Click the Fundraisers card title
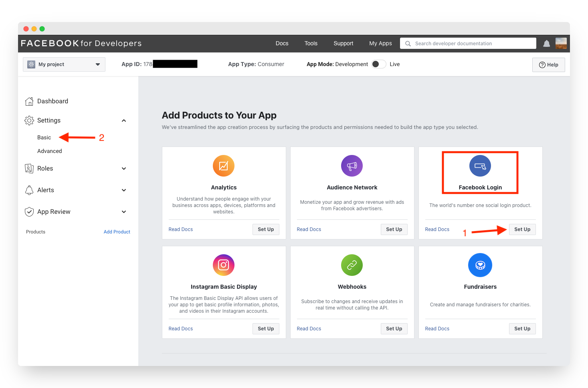 pyautogui.click(x=480, y=287)
